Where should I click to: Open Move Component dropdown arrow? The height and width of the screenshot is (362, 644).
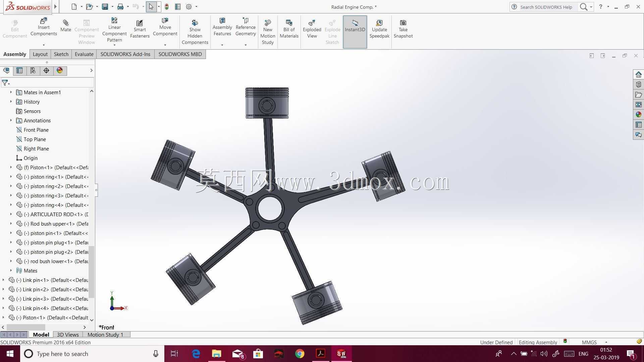click(x=165, y=45)
